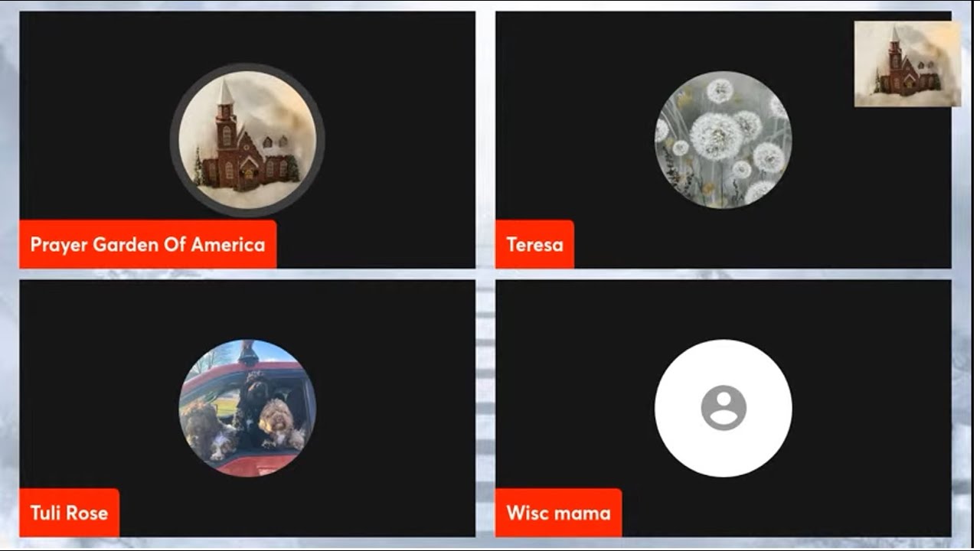Click the Teresa name tag

coord(534,245)
